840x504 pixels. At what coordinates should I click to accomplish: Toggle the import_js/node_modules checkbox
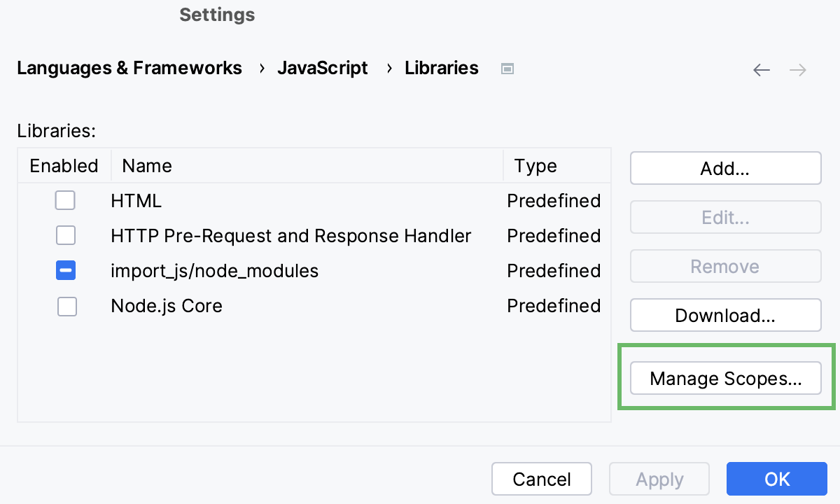pyautogui.click(x=66, y=271)
